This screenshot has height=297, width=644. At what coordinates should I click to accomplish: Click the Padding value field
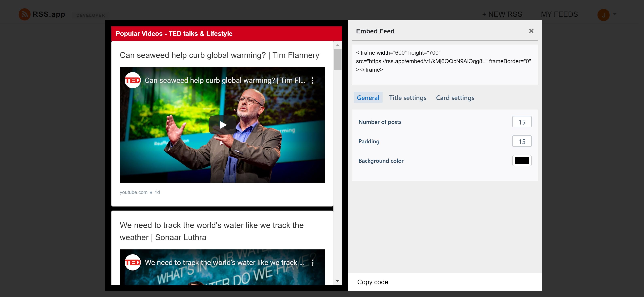click(522, 141)
